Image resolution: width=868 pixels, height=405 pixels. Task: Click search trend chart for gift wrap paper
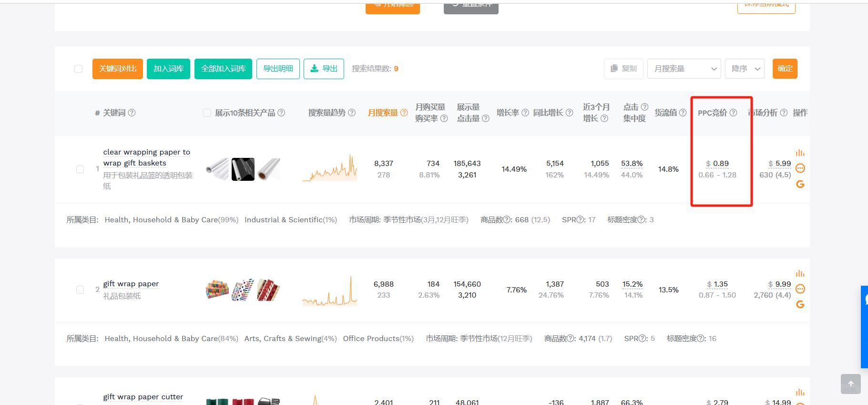pos(330,291)
